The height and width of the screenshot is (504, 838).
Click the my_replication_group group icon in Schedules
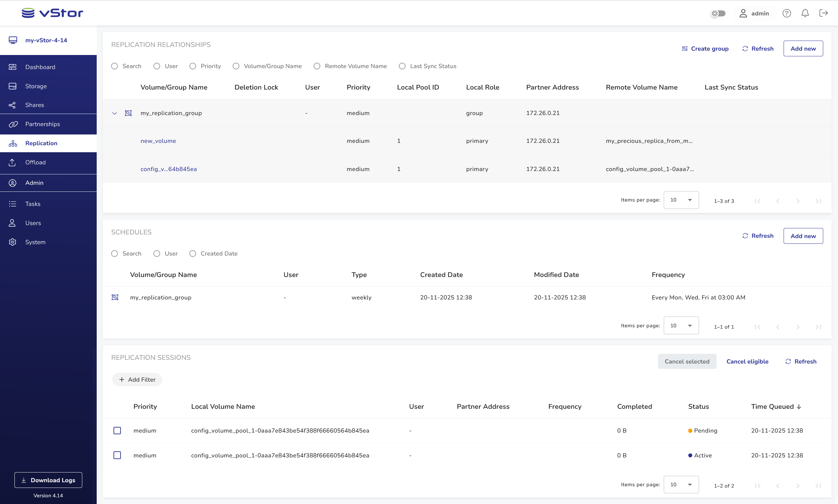click(115, 297)
